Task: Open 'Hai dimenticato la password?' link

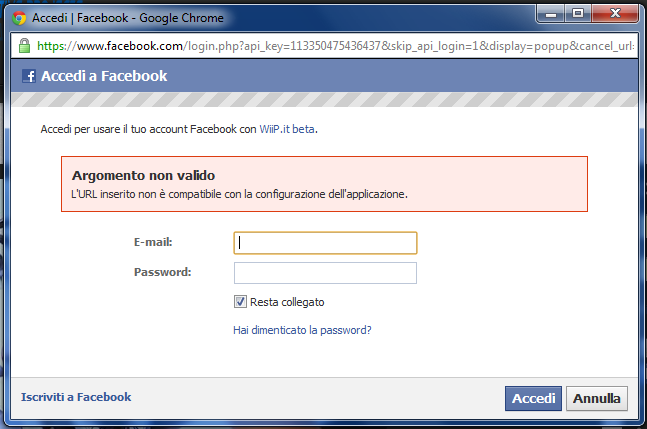Action: (x=302, y=330)
